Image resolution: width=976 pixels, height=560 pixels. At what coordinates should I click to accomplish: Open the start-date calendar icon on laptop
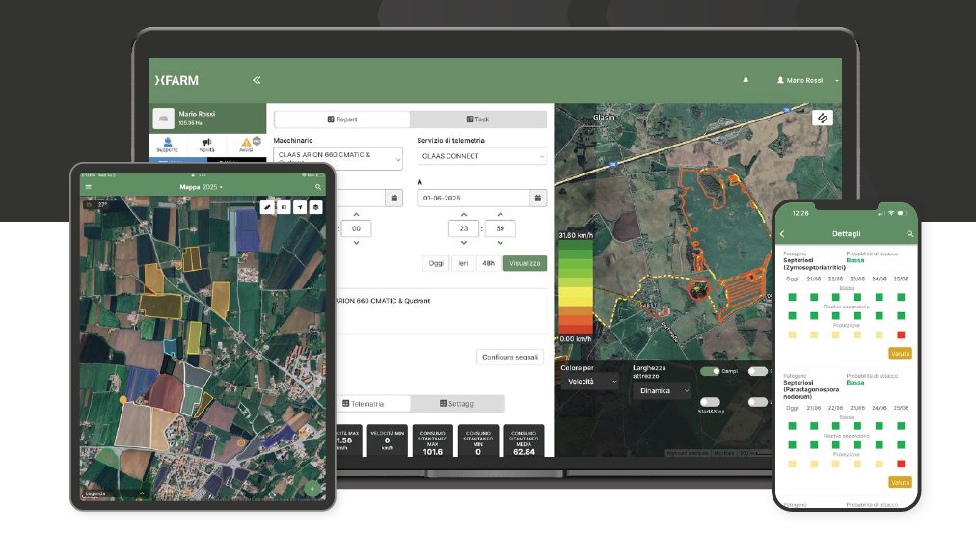[394, 198]
